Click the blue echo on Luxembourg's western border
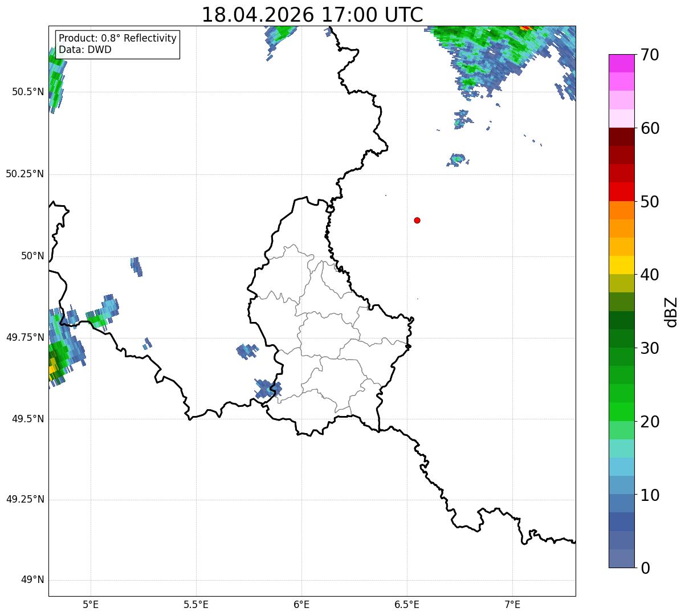This screenshot has height=616, width=685. click(268, 389)
